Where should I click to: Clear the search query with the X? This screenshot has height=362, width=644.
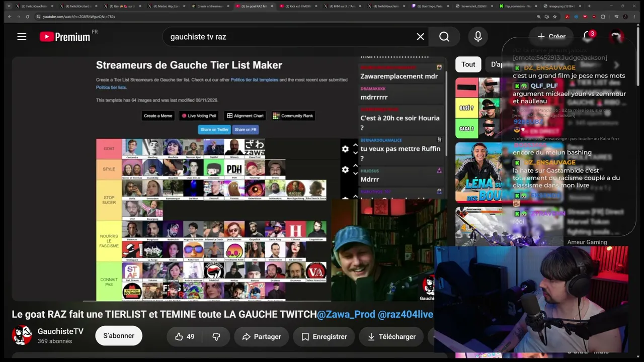pos(420,37)
